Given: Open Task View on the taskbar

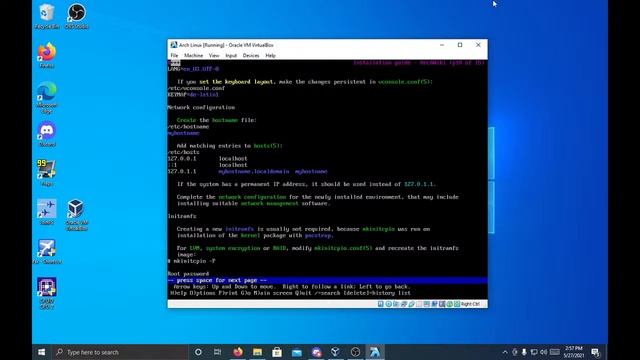Looking at the screenshot, I should [x=218, y=352].
